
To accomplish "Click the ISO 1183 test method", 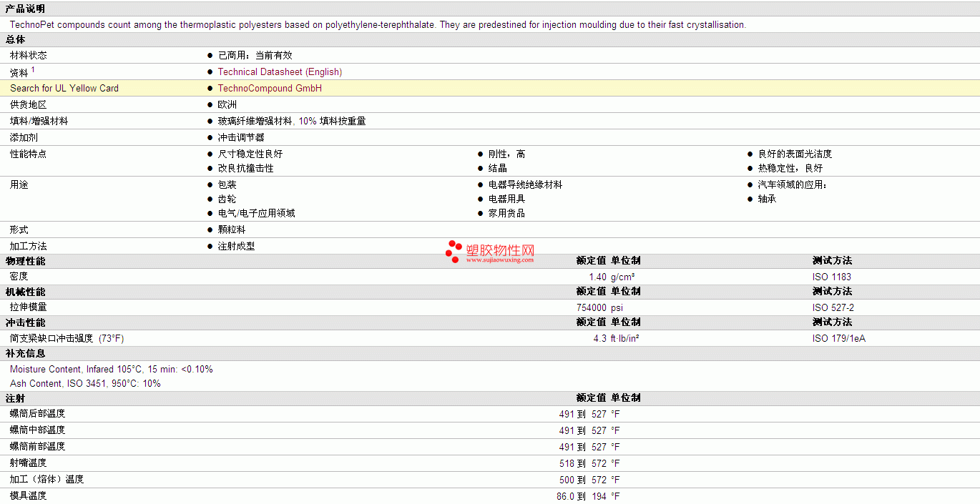I will click(832, 277).
